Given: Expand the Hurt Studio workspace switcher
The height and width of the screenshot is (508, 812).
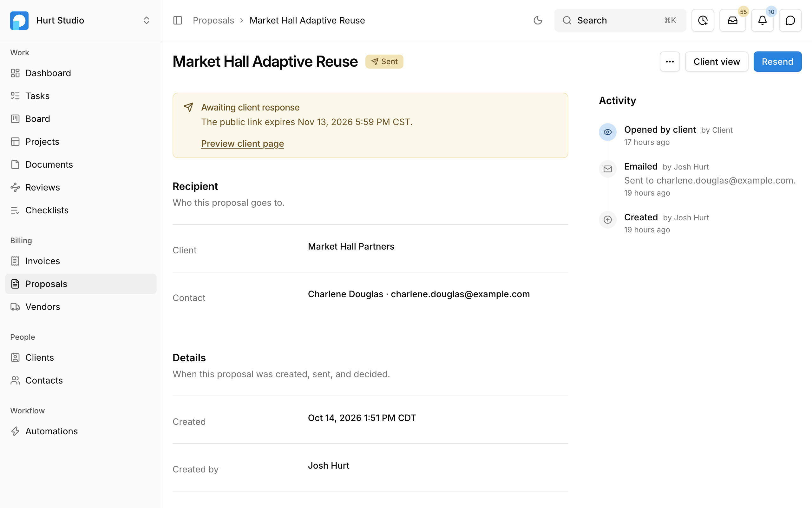Looking at the screenshot, I should (146, 21).
